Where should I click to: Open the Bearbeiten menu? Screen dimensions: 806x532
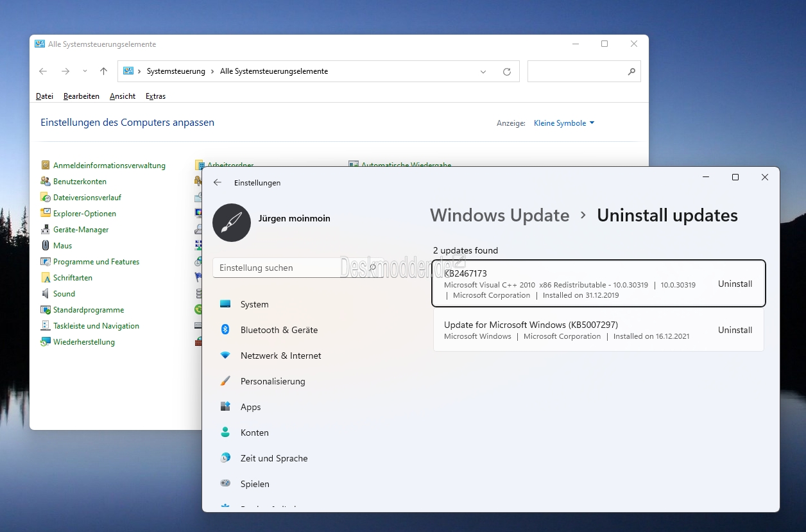81,96
